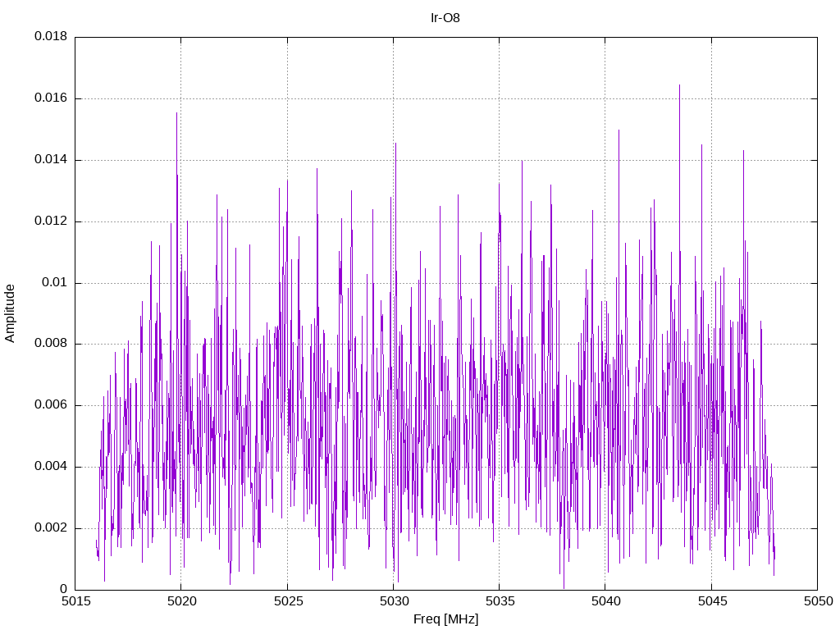The height and width of the screenshot is (630, 840).
Task: Click x-axis tick label 5040
Action: point(606,601)
